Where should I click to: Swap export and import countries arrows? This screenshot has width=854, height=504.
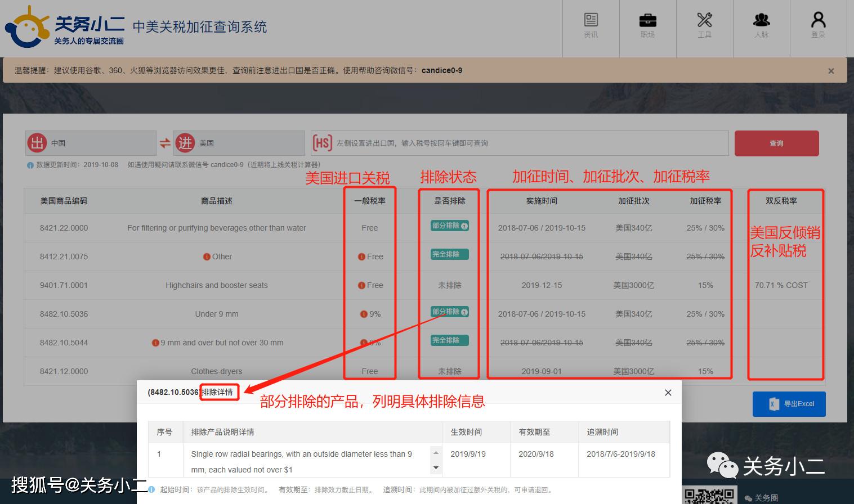coord(165,143)
